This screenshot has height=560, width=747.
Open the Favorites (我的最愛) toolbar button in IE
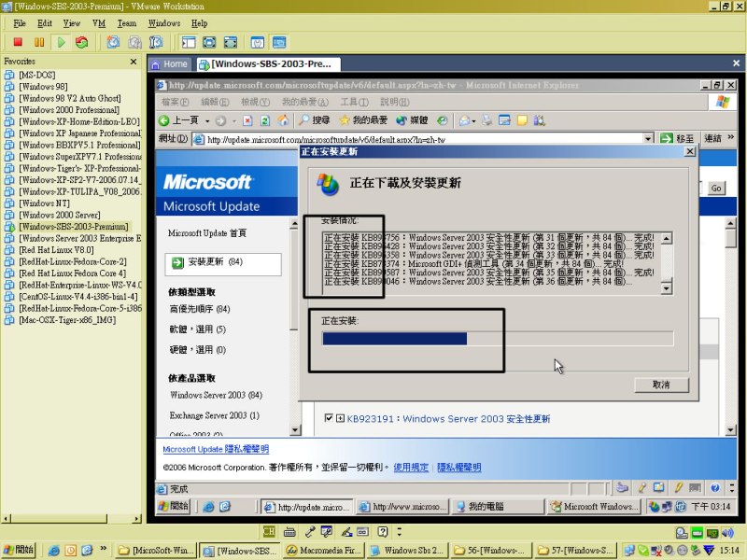click(363, 120)
